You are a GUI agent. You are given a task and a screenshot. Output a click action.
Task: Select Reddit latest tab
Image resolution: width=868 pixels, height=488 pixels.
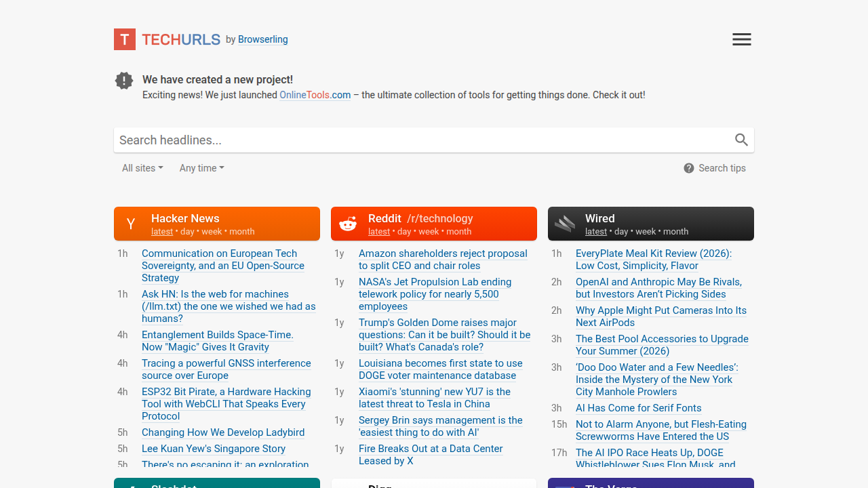click(x=379, y=231)
